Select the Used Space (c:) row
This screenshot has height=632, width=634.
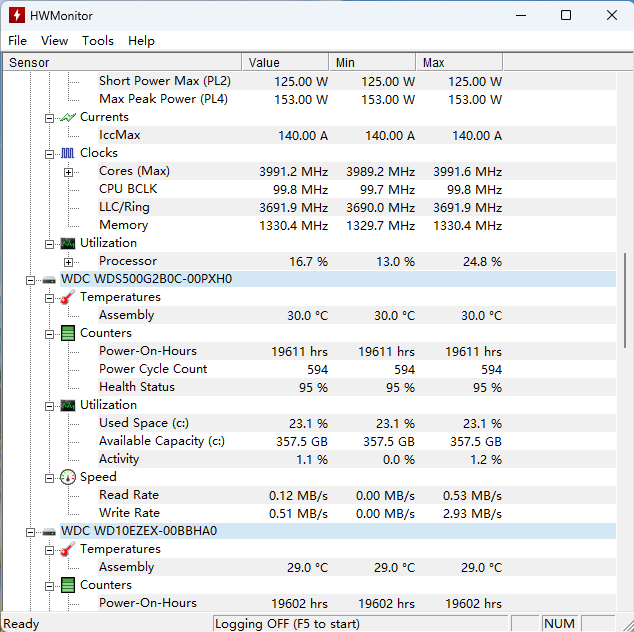357,423
